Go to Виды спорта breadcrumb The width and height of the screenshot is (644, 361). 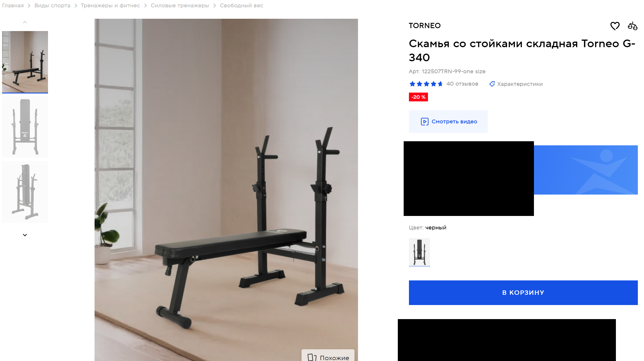(x=52, y=6)
